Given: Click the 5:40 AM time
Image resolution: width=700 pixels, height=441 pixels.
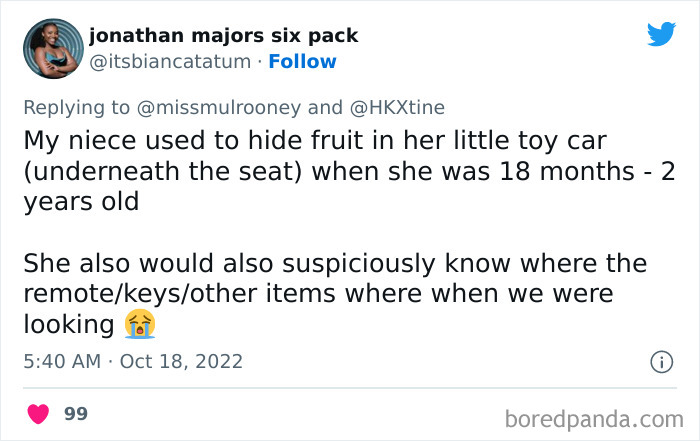Looking at the screenshot, I should (x=61, y=361).
